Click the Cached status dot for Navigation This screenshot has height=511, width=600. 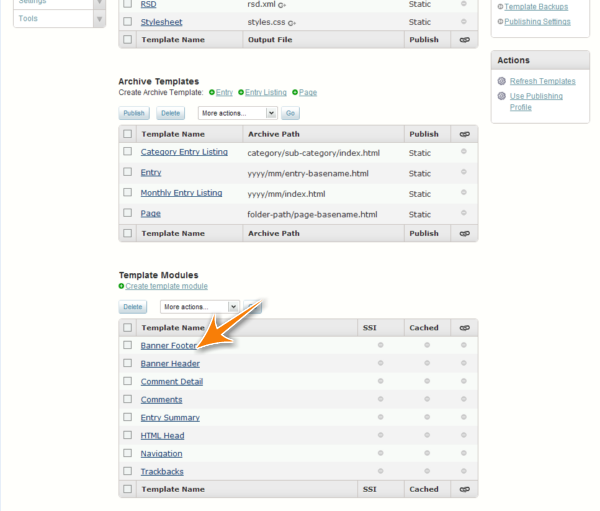(x=427, y=453)
